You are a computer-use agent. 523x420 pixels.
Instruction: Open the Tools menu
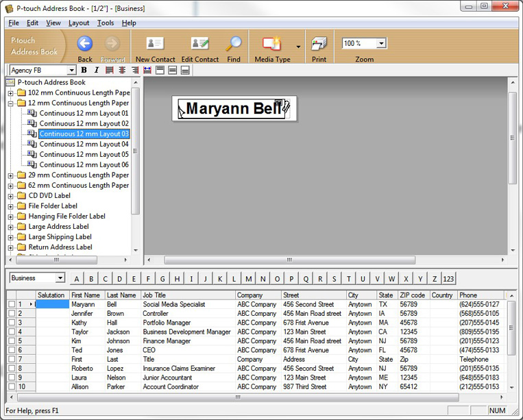[106, 23]
